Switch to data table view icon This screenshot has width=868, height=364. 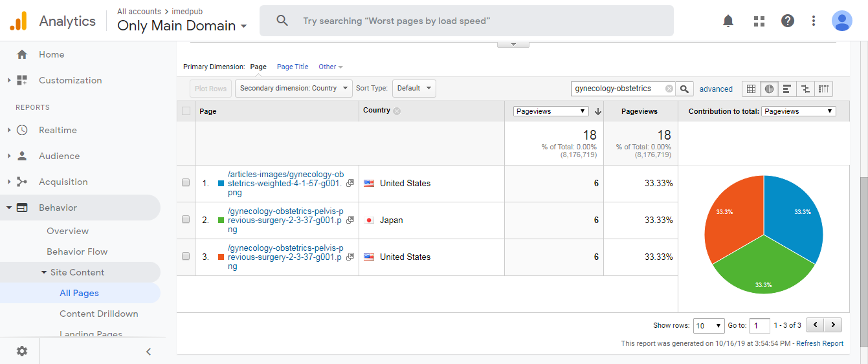pyautogui.click(x=751, y=89)
